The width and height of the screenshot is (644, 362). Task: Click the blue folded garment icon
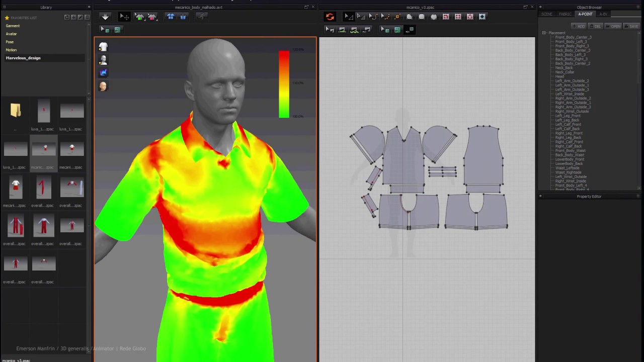[x=183, y=17]
